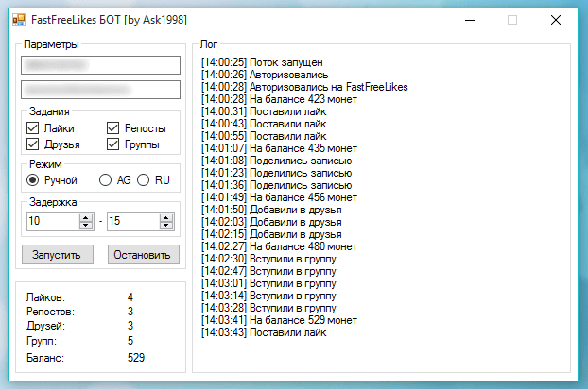Screen dimensions: 588x389
Task: Click log line 'Поток запущен'
Action: click(x=262, y=62)
